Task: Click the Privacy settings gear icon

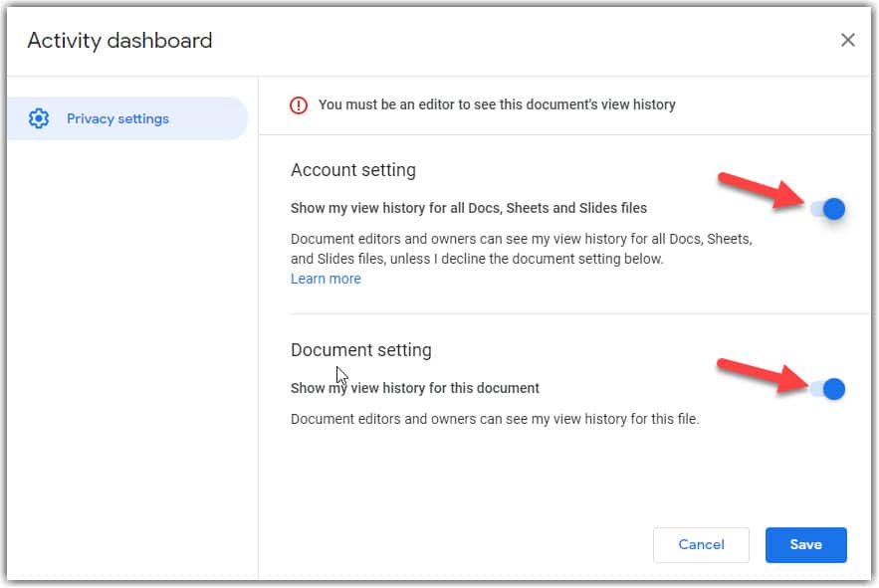Action: (39, 118)
